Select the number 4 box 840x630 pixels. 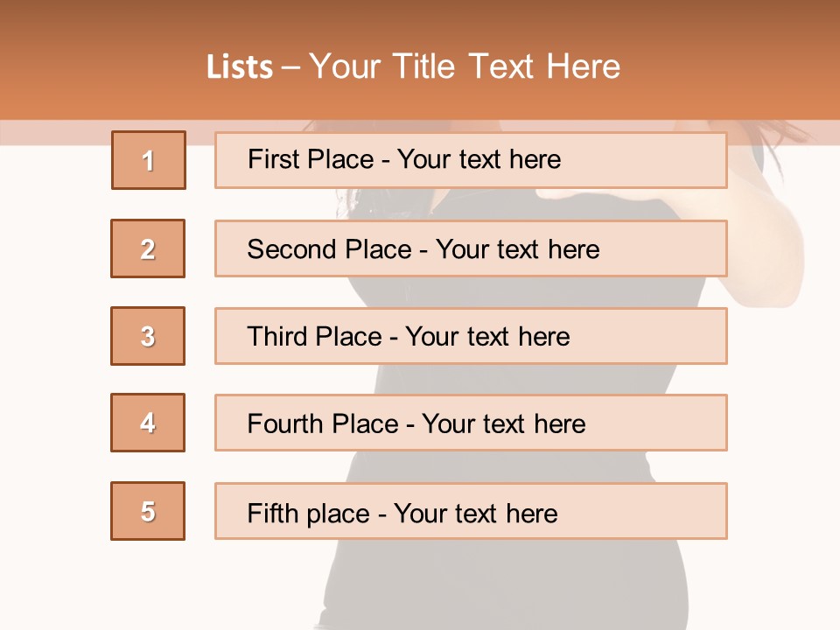click(148, 423)
